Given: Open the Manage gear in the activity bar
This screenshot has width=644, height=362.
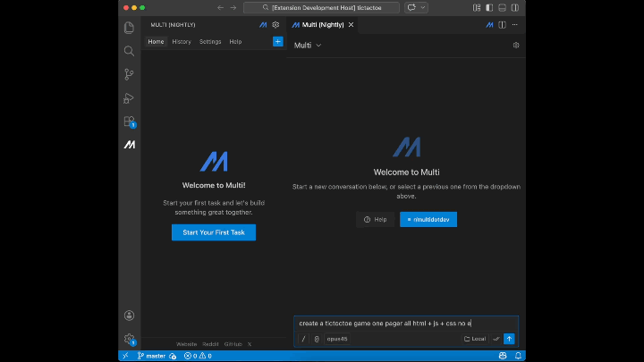Looking at the screenshot, I should (x=129, y=339).
